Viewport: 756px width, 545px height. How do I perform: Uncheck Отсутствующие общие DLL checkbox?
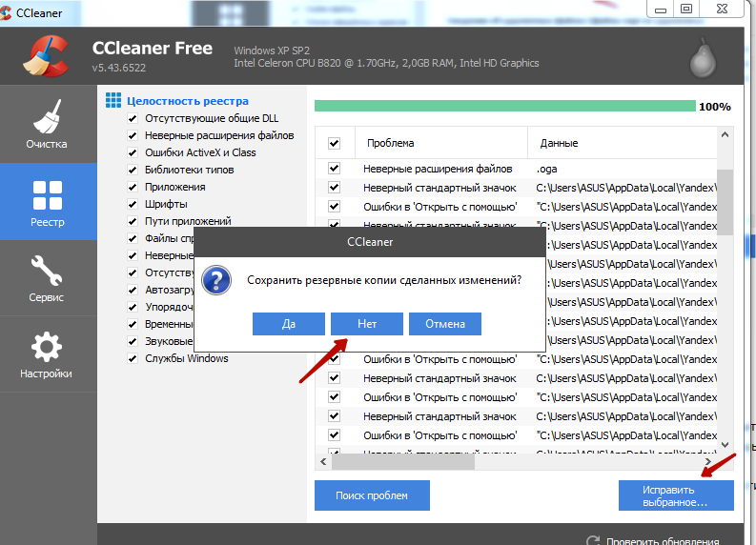pos(133,119)
